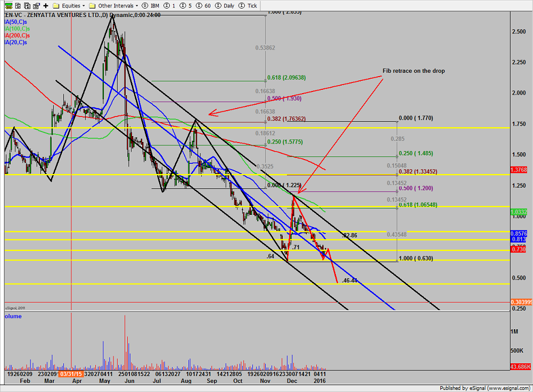
Task: Expand the Equities dropdown arrow
Action: tap(84, 5)
